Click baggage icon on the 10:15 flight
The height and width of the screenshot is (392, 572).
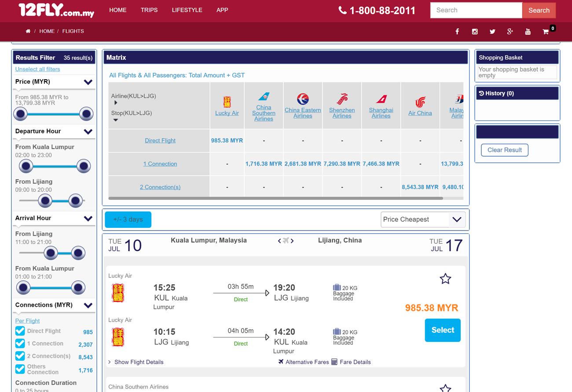[337, 332]
